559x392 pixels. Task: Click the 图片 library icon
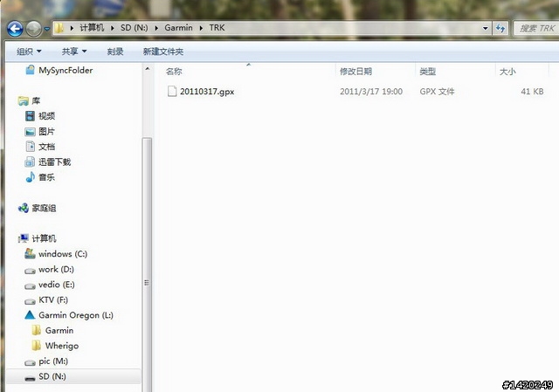tap(30, 132)
